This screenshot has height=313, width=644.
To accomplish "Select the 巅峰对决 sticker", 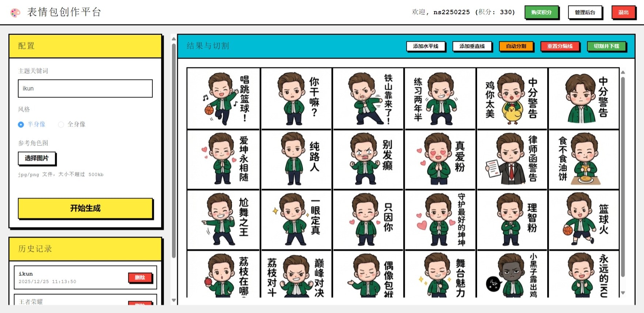I will (296, 274).
